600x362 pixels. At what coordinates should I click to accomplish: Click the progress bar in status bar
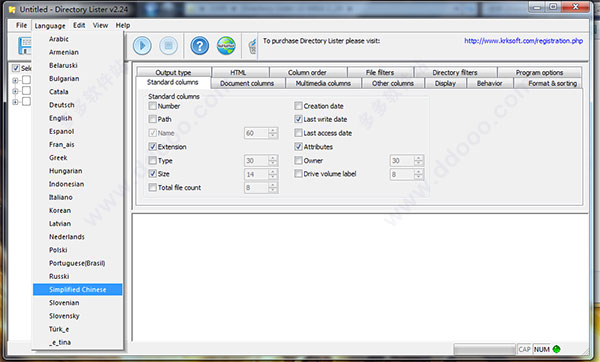484,349
